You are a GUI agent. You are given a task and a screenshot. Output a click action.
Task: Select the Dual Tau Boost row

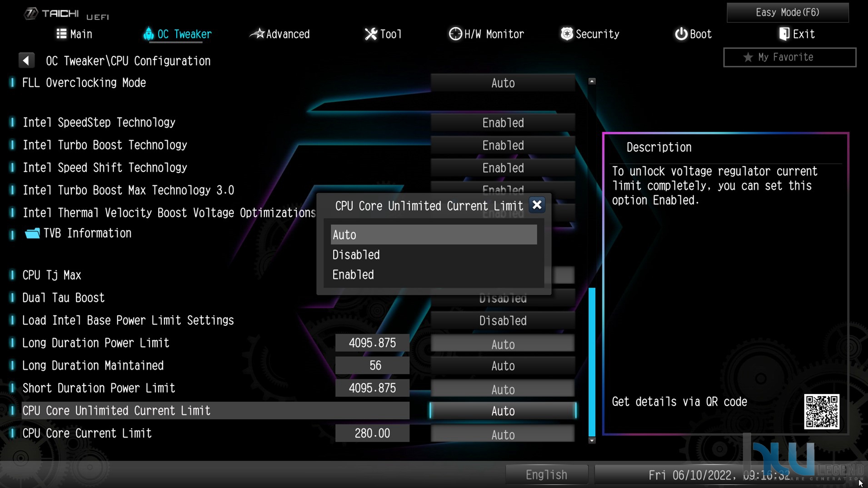click(x=64, y=298)
